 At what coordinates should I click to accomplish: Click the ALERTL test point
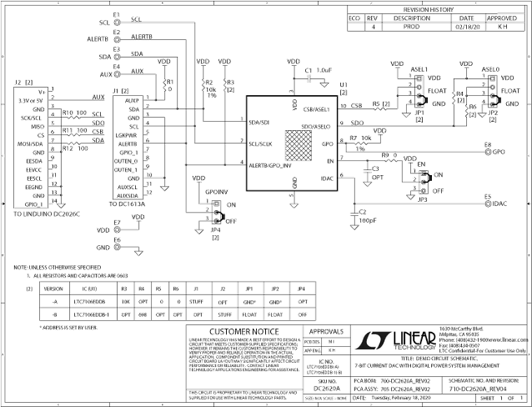coord(116,38)
